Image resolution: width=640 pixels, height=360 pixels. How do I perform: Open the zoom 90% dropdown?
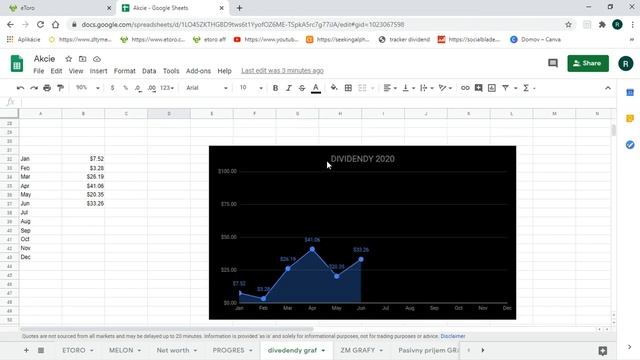click(x=88, y=88)
